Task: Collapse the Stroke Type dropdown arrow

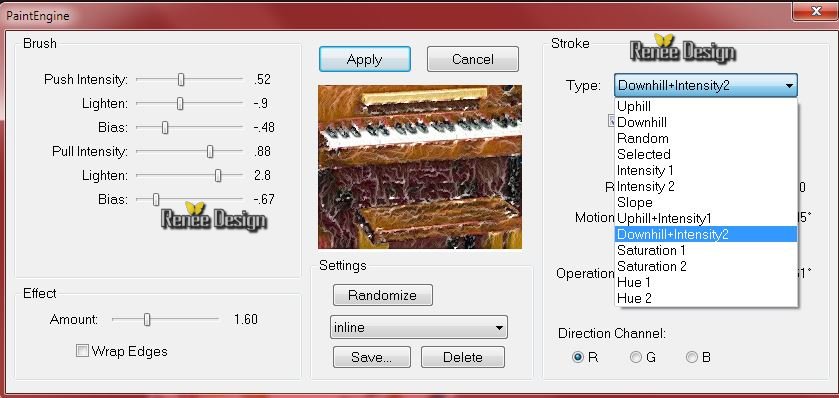Action: (789, 86)
